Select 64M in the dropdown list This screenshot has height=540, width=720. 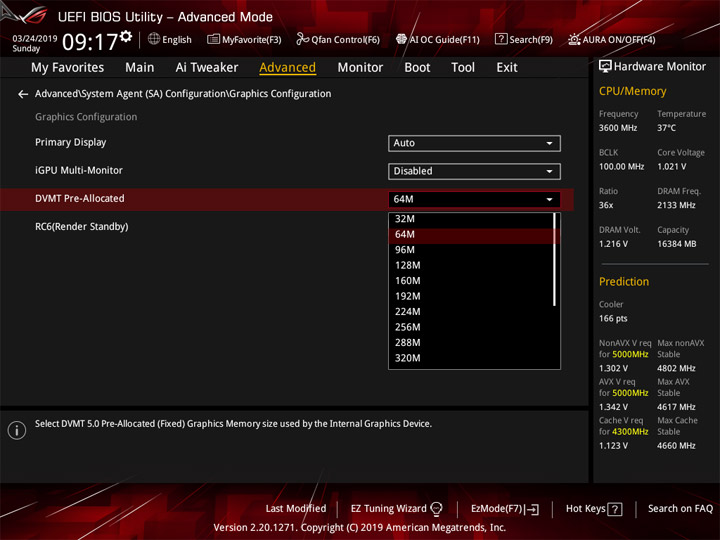[x=471, y=235]
